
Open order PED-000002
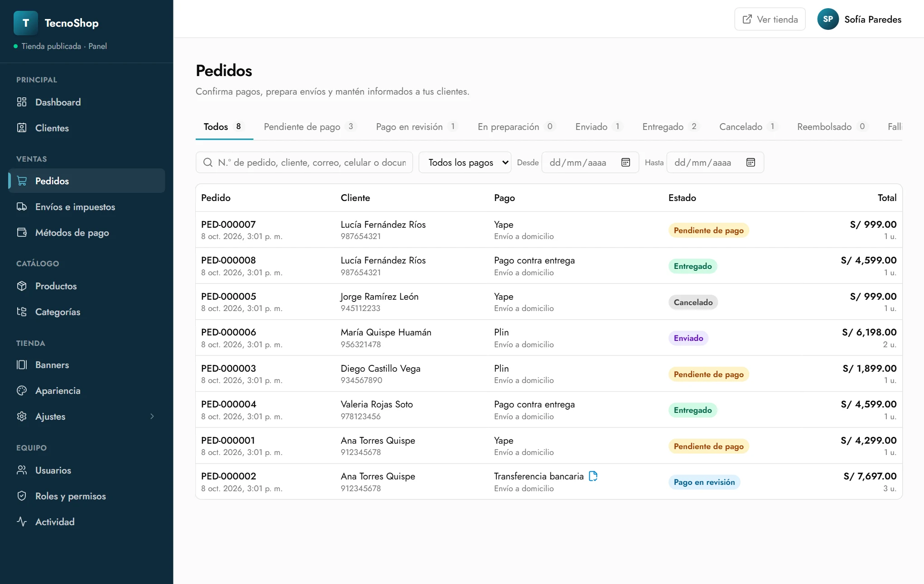point(228,476)
